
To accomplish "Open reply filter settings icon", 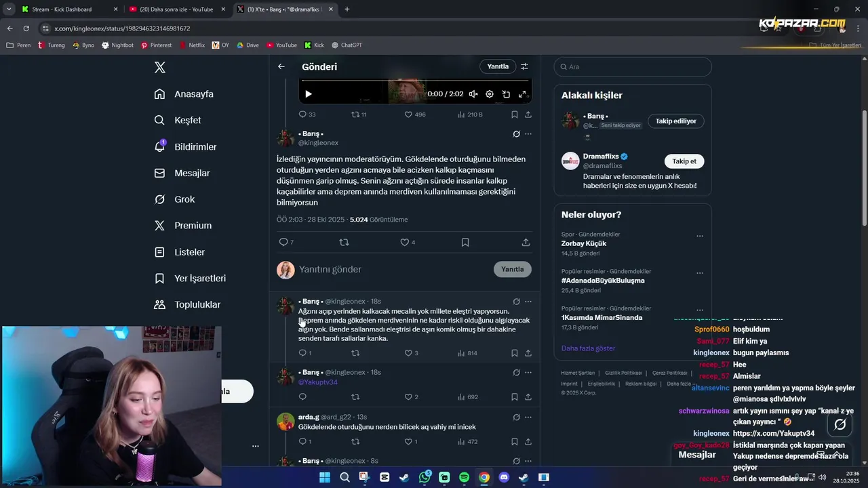I will point(524,66).
